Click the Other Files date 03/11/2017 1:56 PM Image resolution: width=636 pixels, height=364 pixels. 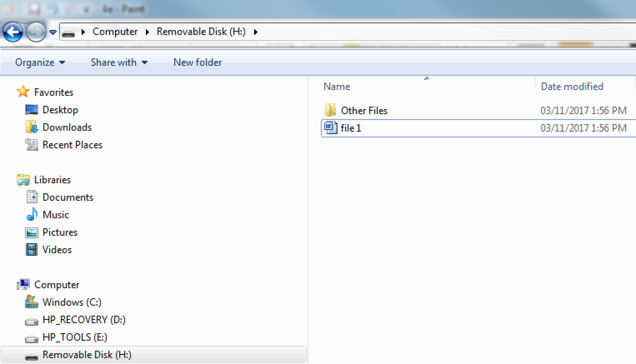tap(583, 111)
